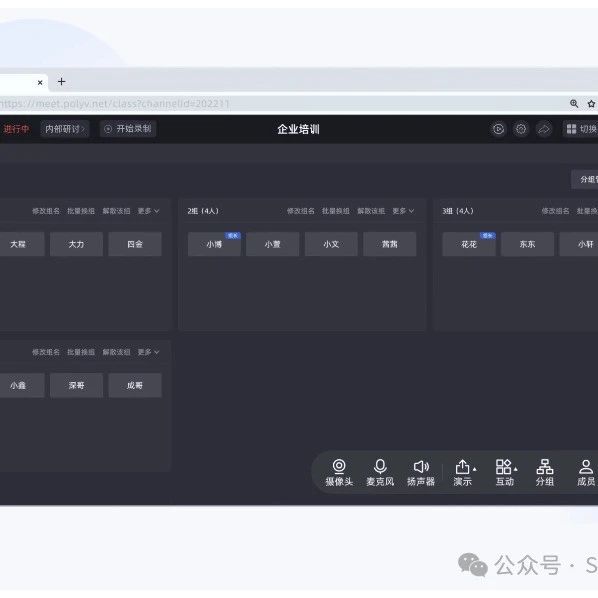Click the record circle icon beside 开始录制
This screenshot has height=598, width=598.
(108, 129)
